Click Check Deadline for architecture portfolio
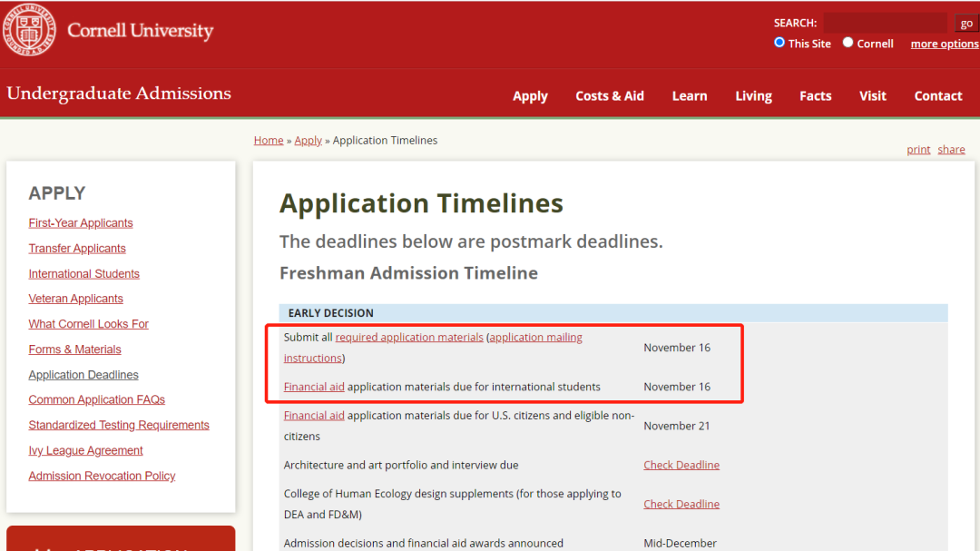 pos(681,466)
